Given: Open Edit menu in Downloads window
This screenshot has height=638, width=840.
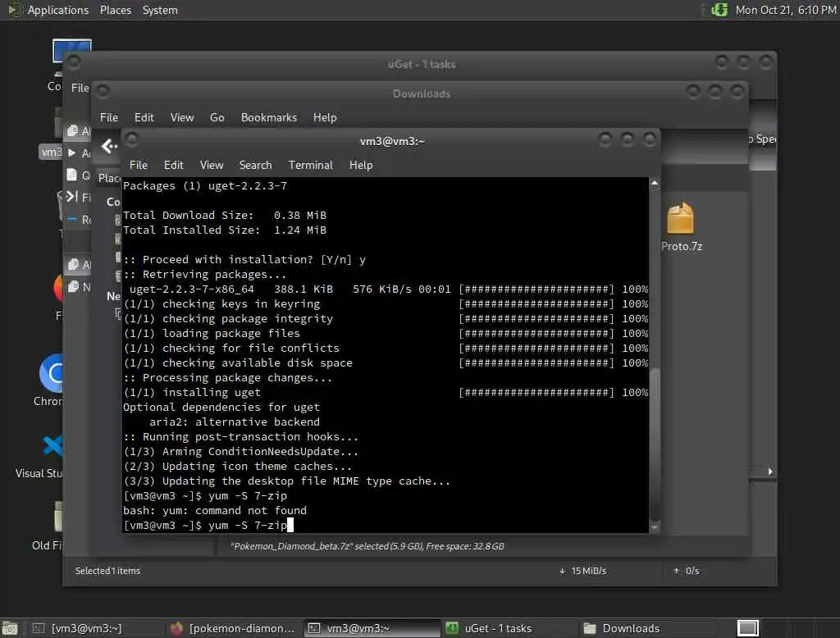Looking at the screenshot, I should [x=144, y=117].
